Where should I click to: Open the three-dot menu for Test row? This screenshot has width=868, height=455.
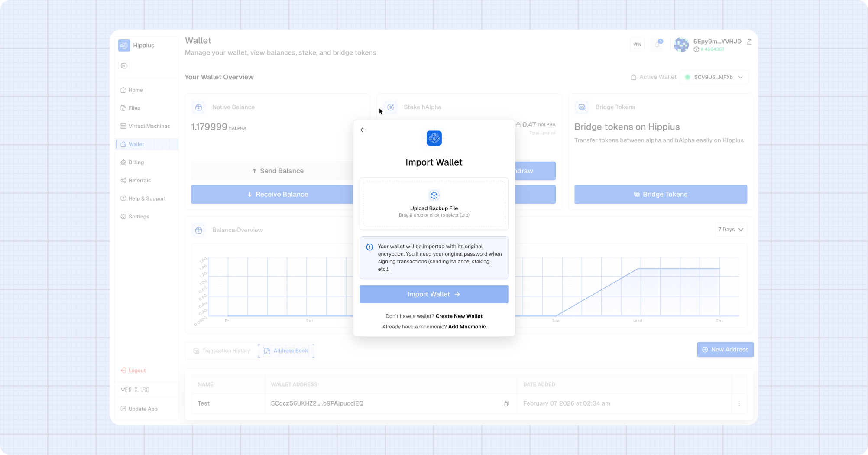[x=739, y=403]
